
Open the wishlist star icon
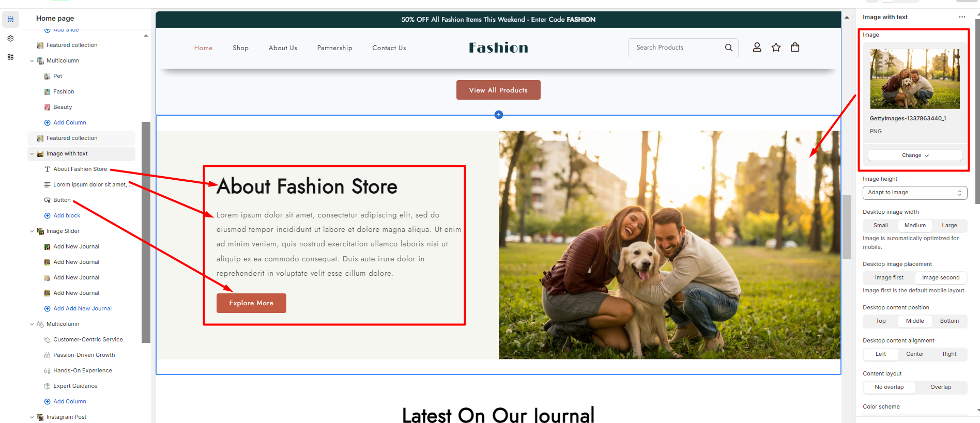[x=776, y=48]
